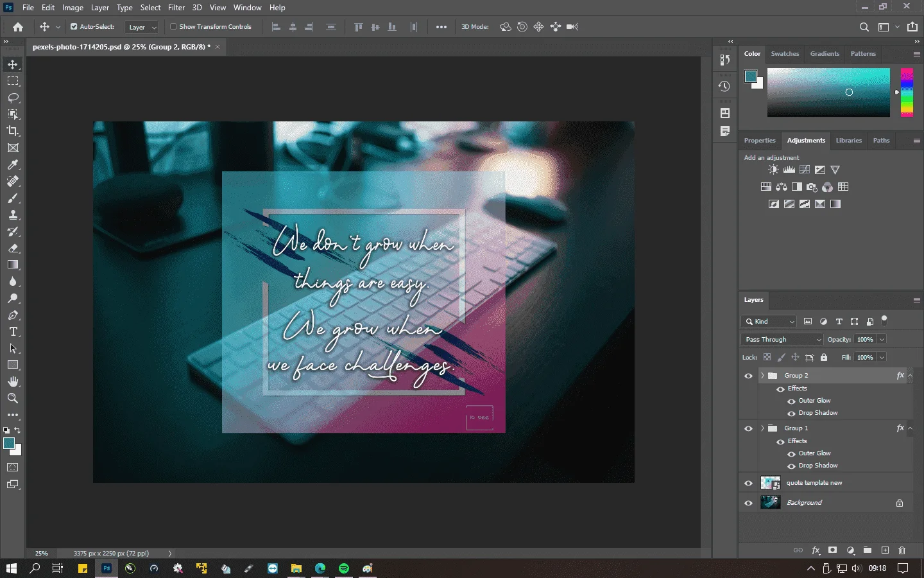Expand the Group 1 folder arrow
This screenshot has height=578, width=924.
pos(762,428)
